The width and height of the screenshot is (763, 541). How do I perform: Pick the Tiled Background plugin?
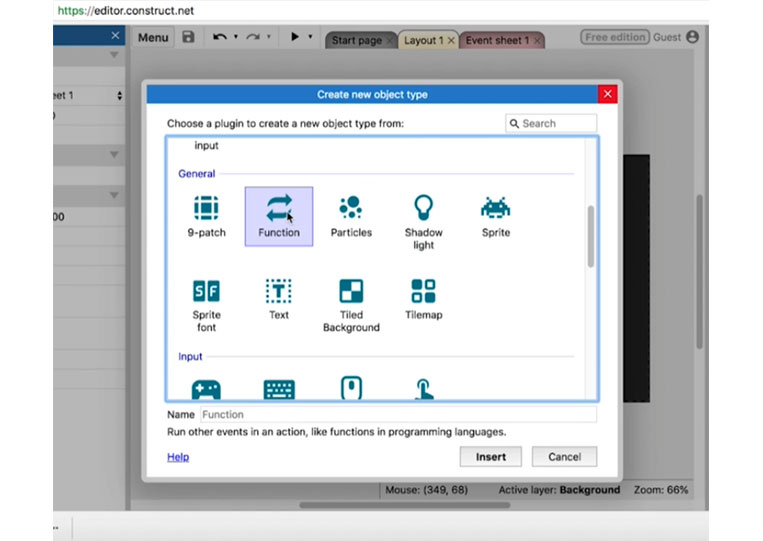coord(351,291)
